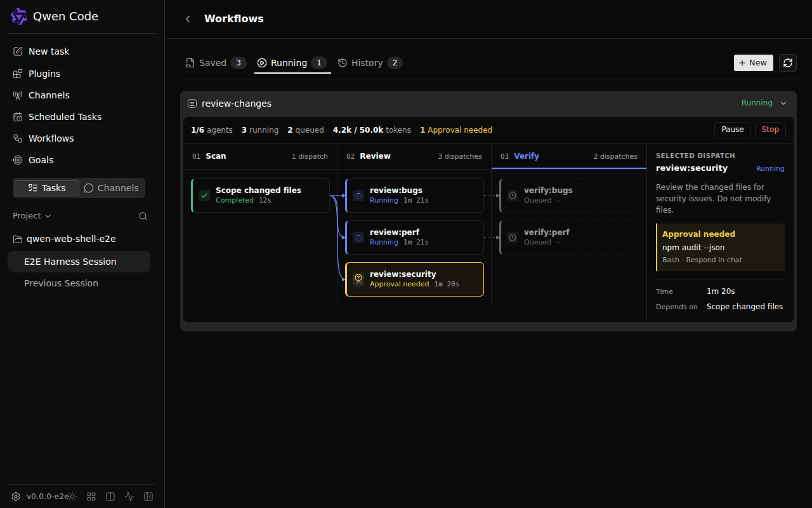Click the 2 queued counter
The width and height of the screenshot is (812, 508).
click(x=306, y=130)
